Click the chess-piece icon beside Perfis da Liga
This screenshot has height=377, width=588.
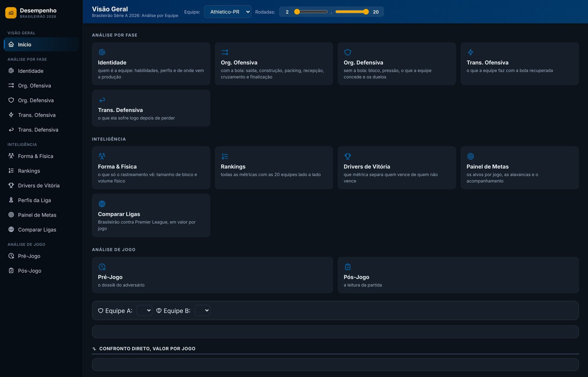(x=11, y=200)
